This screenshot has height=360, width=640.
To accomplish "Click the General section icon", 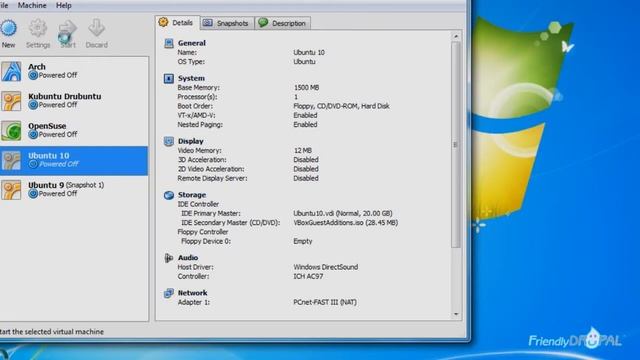I will pos(169,43).
